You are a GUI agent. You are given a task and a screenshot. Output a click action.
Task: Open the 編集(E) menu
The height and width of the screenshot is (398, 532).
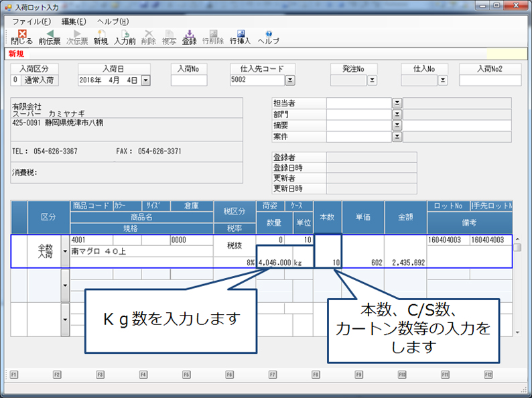(74, 21)
